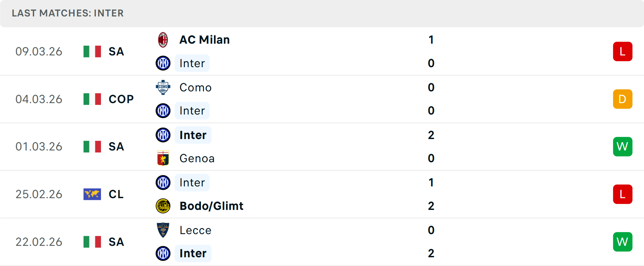Viewport: 644px width, 266px height.
Task: Toggle the L result badge for AC Milan match
Action: [623, 51]
